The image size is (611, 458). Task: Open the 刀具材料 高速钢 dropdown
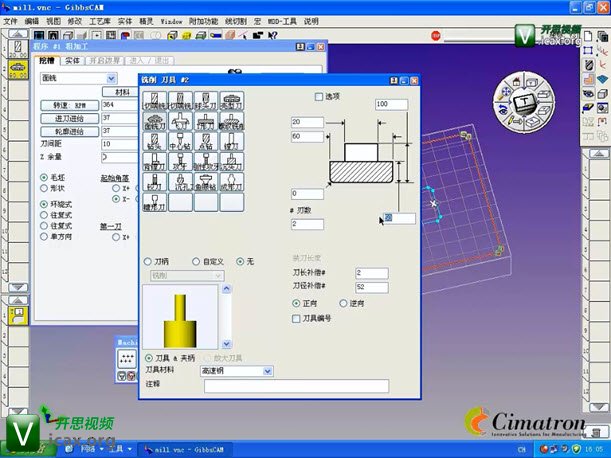click(x=268, y=371)
